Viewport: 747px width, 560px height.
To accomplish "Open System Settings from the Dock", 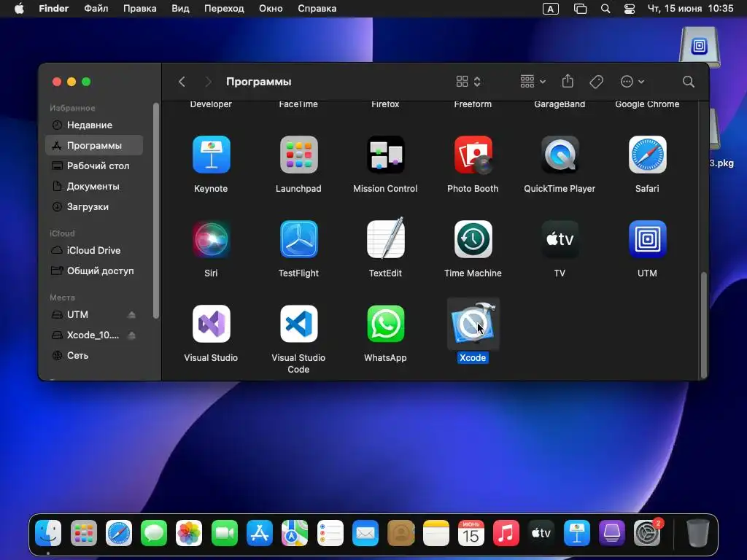I will (x=648, y=533).
